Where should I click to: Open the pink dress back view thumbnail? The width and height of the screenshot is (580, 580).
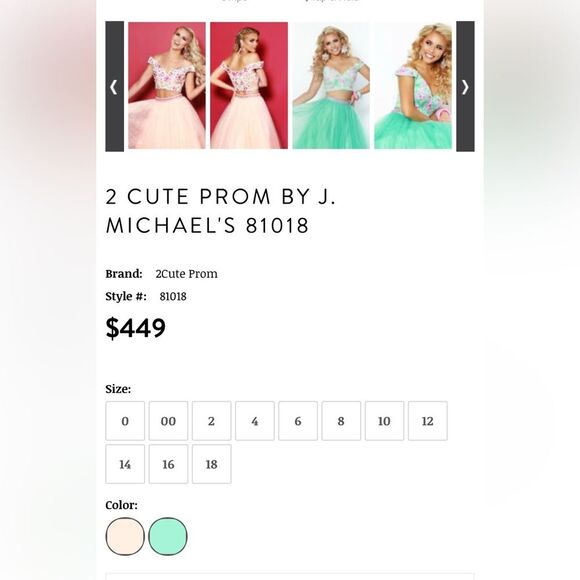tap(249, 85)
